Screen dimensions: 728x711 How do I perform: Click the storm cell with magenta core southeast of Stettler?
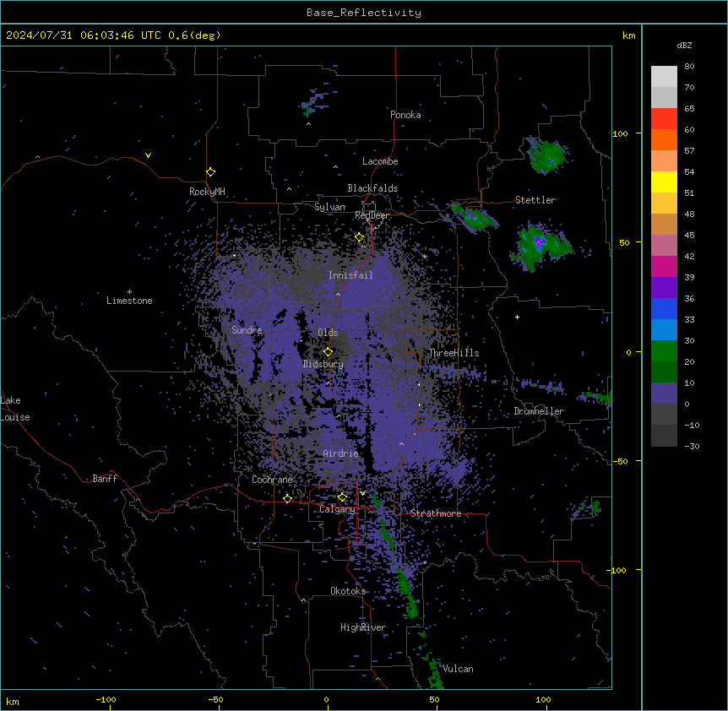541,246
